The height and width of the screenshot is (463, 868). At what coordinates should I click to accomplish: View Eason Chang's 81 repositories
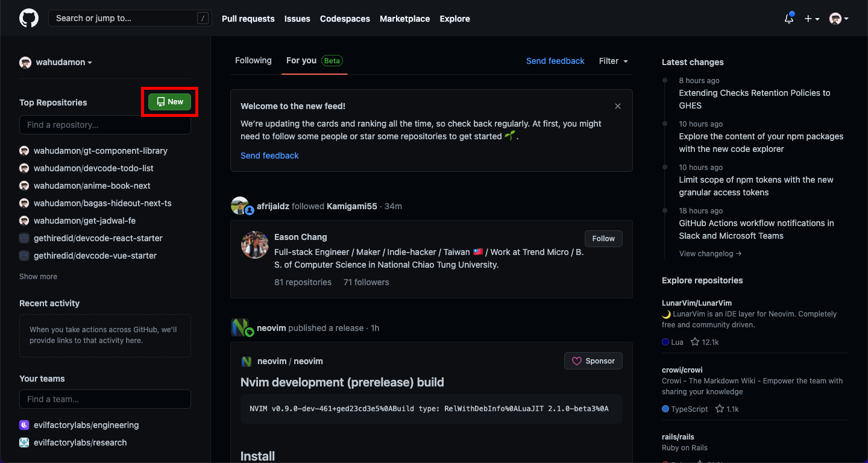pos(303,282)
